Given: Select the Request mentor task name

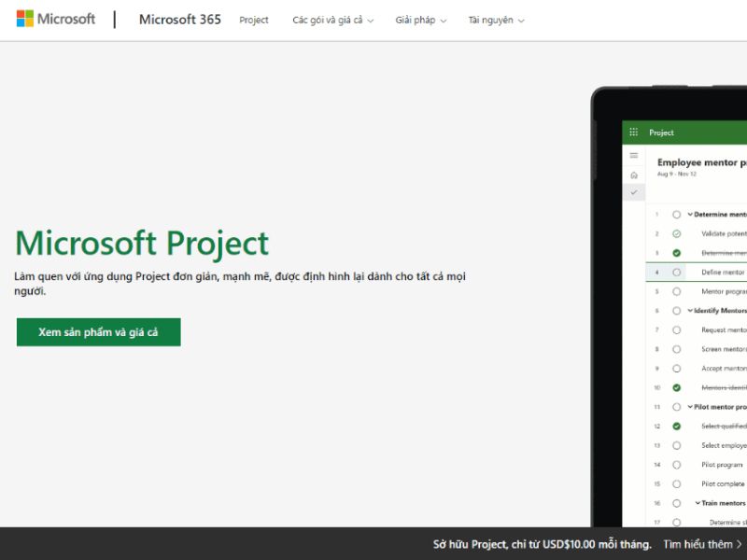Looking at the screenshot, I should (x=725, y=330).
